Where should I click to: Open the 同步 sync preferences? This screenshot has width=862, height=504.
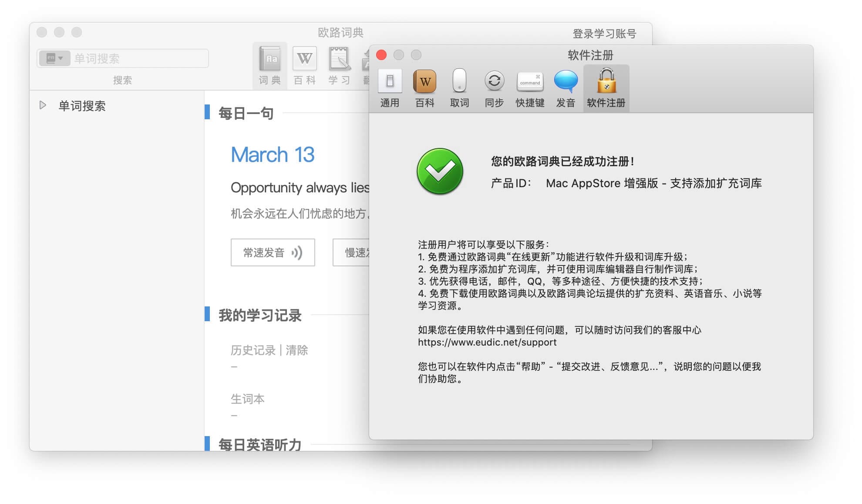point(494,88)
